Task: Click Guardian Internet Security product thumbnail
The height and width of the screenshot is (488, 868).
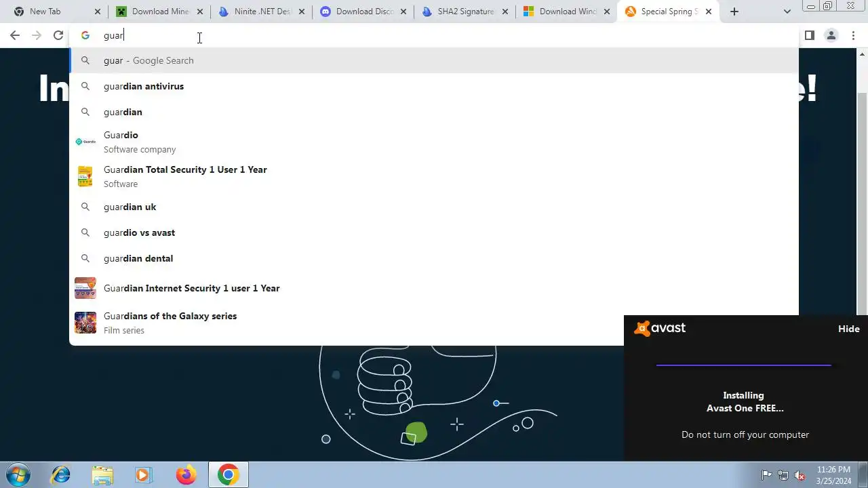Action: tap(85, 288)
